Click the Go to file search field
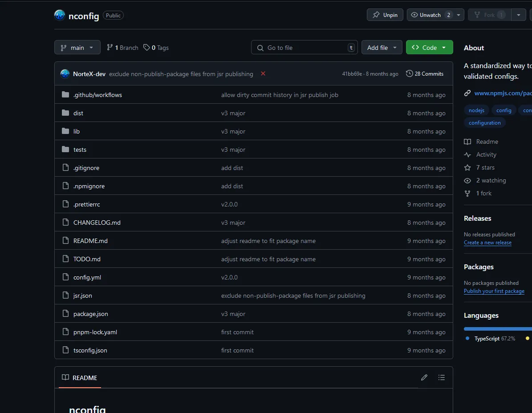 (x=304, y=48)
